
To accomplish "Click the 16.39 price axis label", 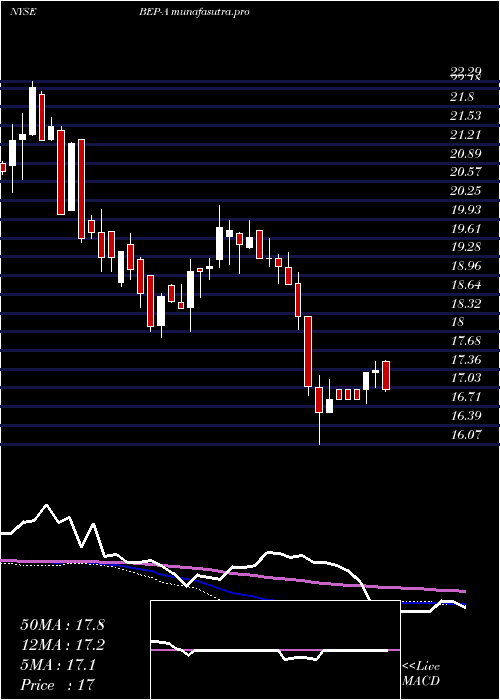I will (466, 416).
